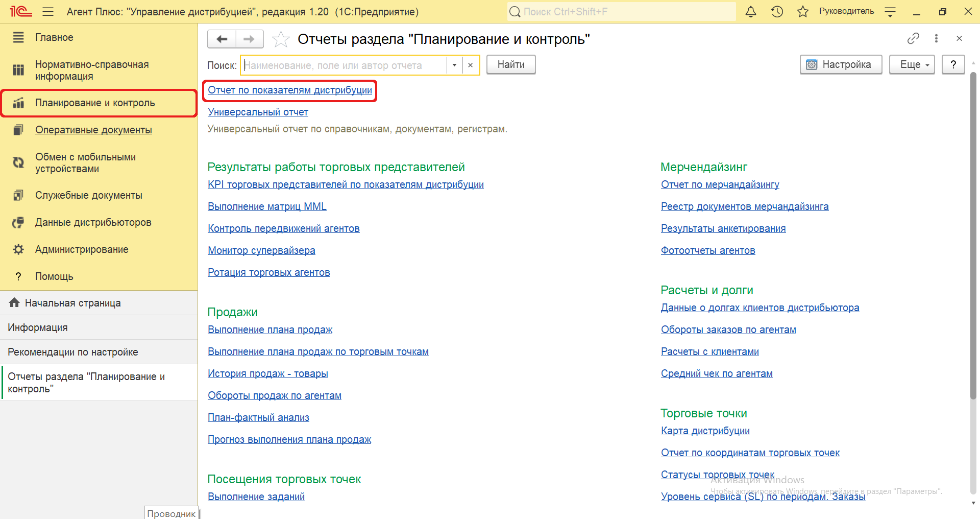Select Планирование и контроль section

(99, 103)
